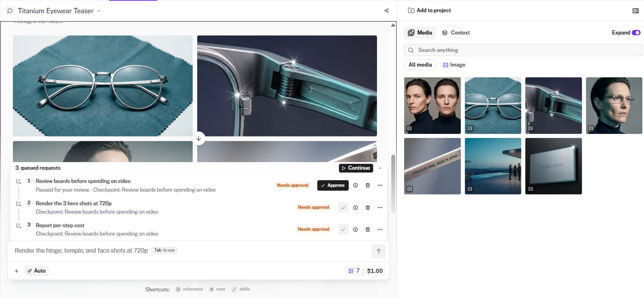Screen dimensions: 644x298
Task: Open more options for Render 3 hero shots
Action: tap(380, 207)
